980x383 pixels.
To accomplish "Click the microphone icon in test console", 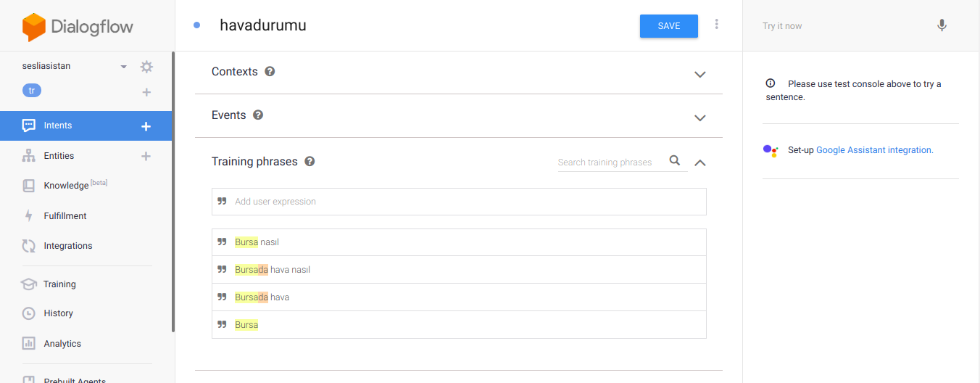I will coord(942,26).
